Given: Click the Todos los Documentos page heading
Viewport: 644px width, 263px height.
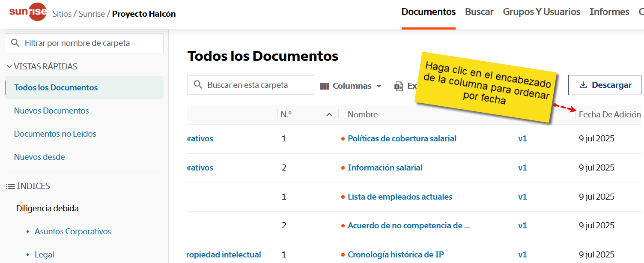Looking at the screenshot, I should pos(263,56).
